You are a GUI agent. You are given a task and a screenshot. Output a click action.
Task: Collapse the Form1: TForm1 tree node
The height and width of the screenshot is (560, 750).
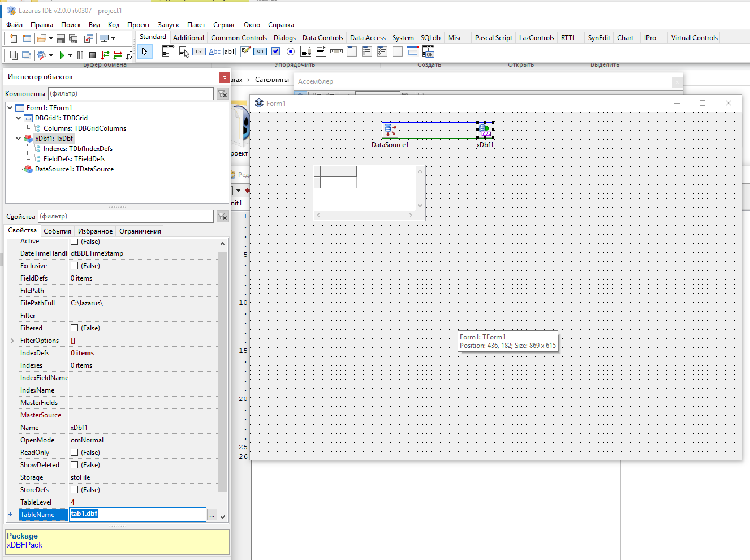pos(10,107)
